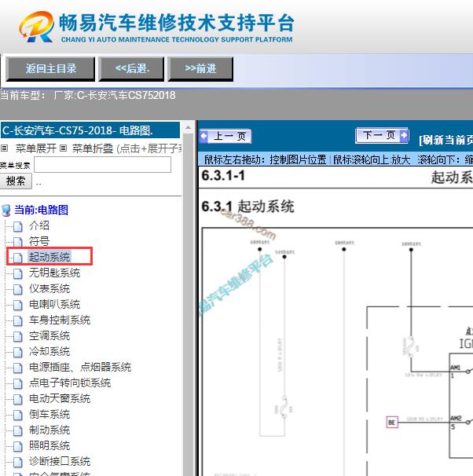Click the document icon beside 空调系统
Viewport: 473px width, 476px height.
18,337
